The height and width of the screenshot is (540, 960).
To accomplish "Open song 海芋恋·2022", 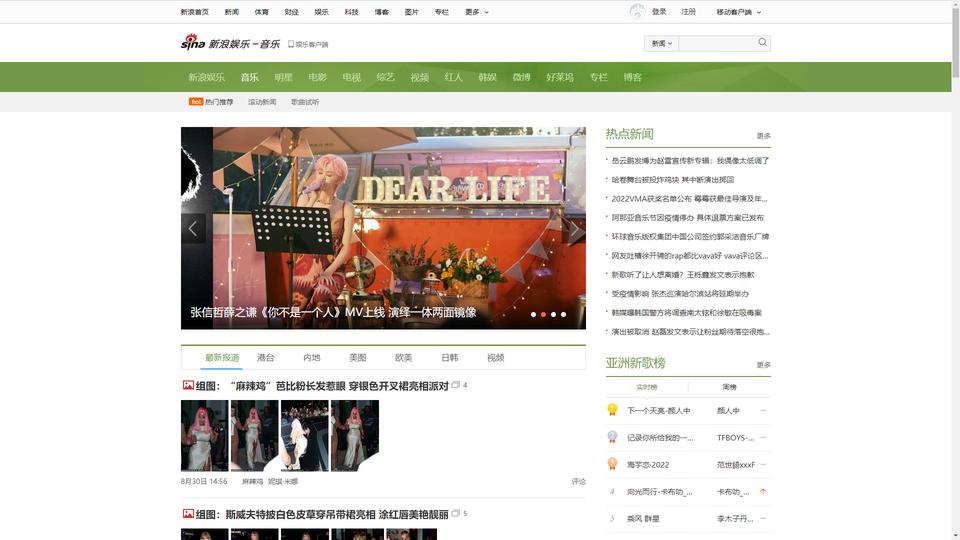I will point(648,464).
